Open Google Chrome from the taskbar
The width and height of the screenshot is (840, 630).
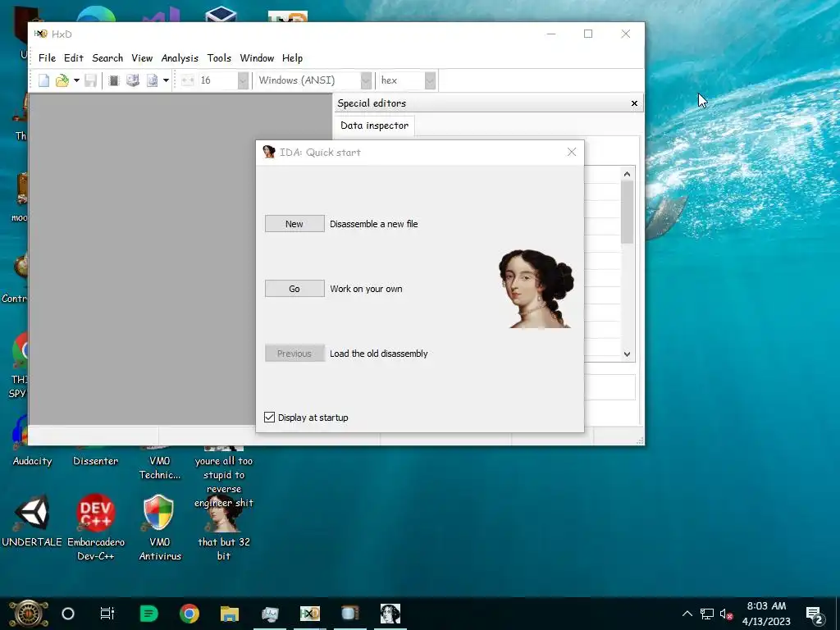tap(189, 614)
